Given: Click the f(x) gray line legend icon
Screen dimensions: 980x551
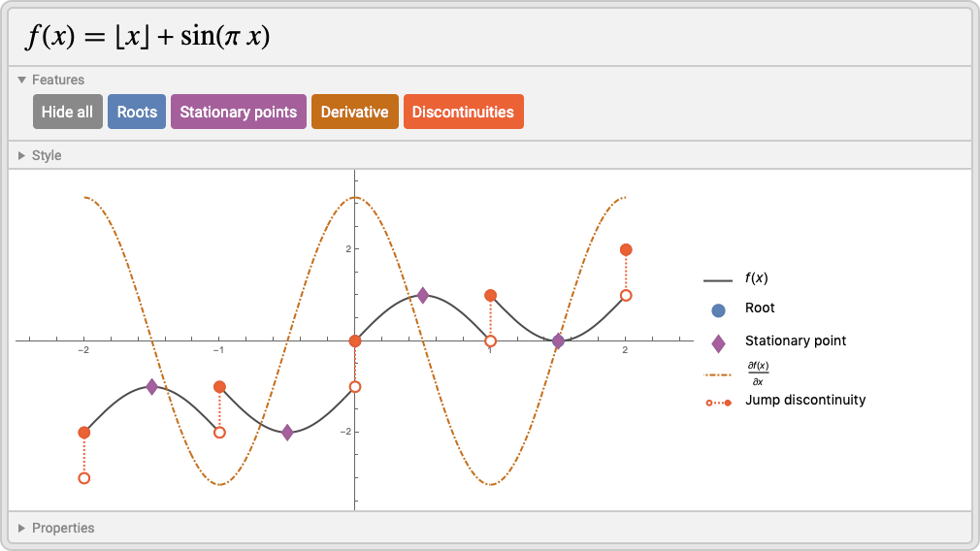Looking at the screenshot, I should [x=717, y=280].
